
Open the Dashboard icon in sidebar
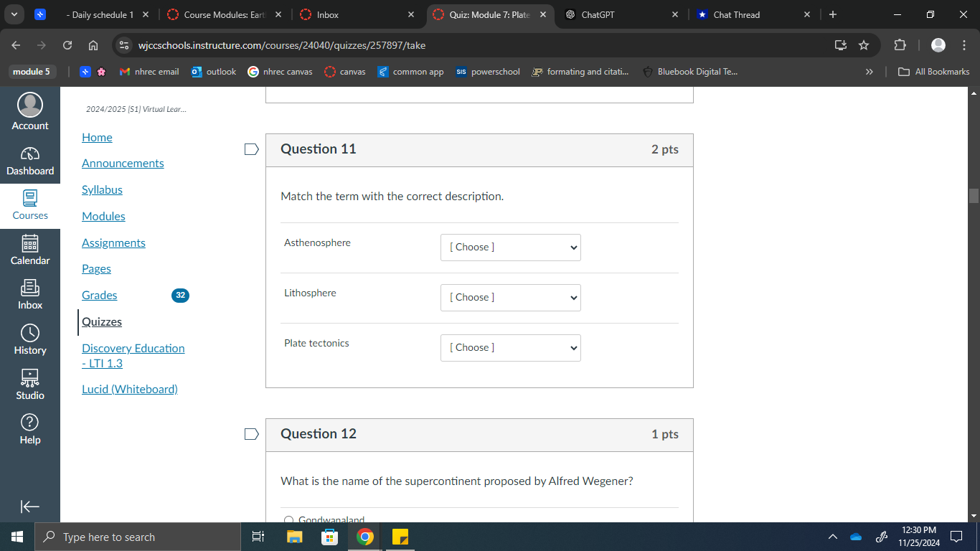click(x=29, y=159)
